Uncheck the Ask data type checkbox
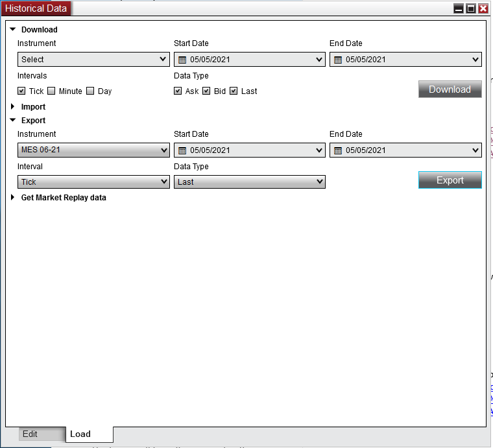 pos(178,91)
